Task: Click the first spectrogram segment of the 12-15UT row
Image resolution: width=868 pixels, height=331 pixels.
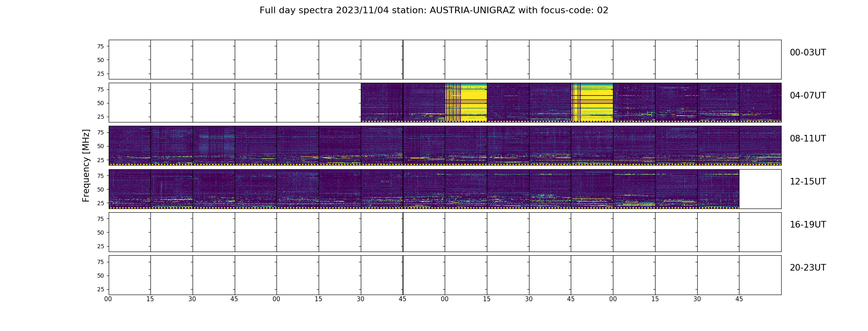Action: [x=130, y=189]
